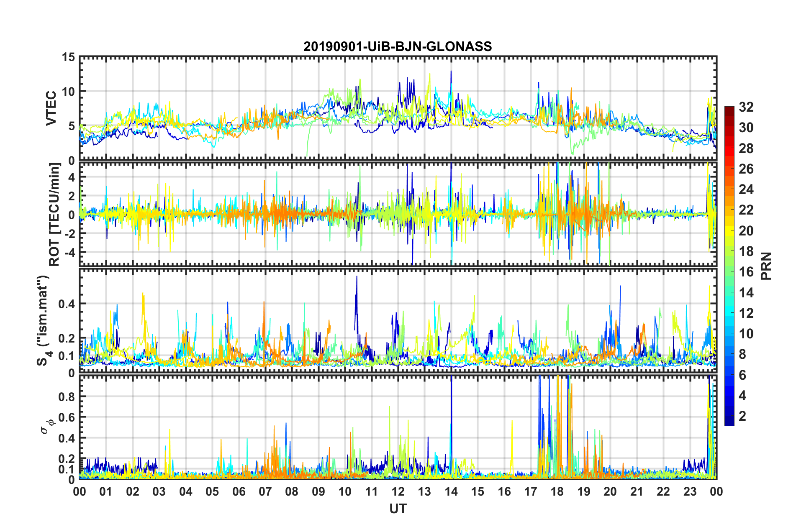
Task: Click the x-axis tick label 03
Action: tap(159, 491)
